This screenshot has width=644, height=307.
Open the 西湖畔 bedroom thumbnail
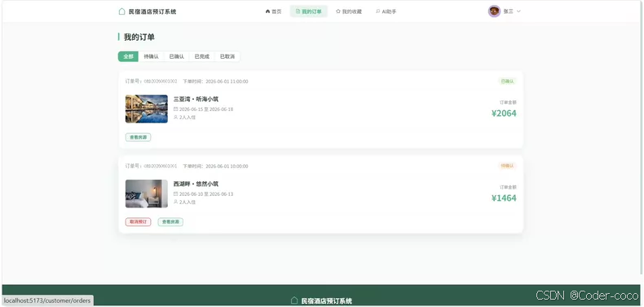tap(147, 194)
